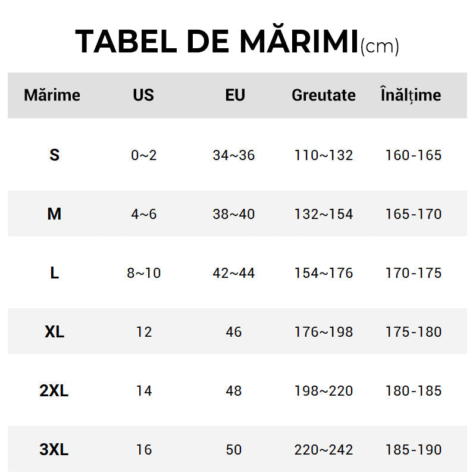Viewport: 476px width, 476px height.
Task: Click the US column header
Action: point(143,95)
